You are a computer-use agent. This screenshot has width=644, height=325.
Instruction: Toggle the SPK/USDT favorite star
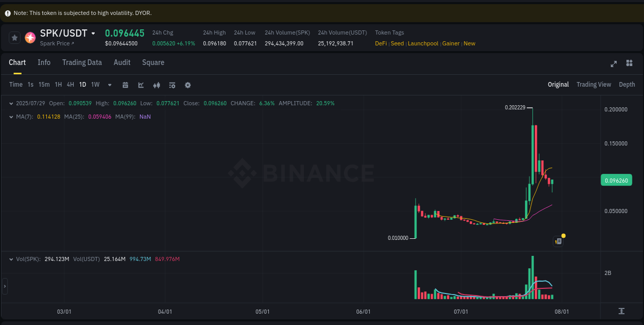click(14, 37)
